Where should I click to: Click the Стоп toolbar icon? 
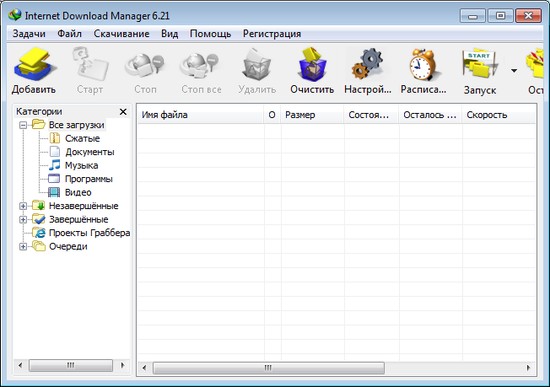(x=145, y=65)
